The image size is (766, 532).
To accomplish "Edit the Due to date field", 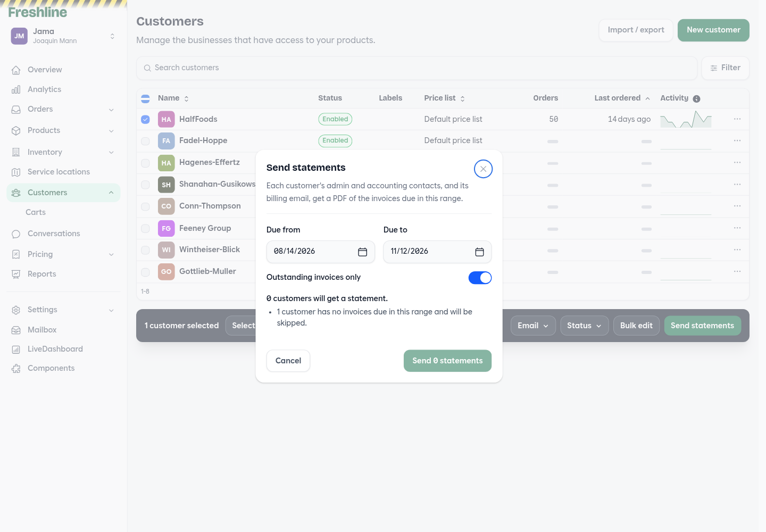I will 437,252.
